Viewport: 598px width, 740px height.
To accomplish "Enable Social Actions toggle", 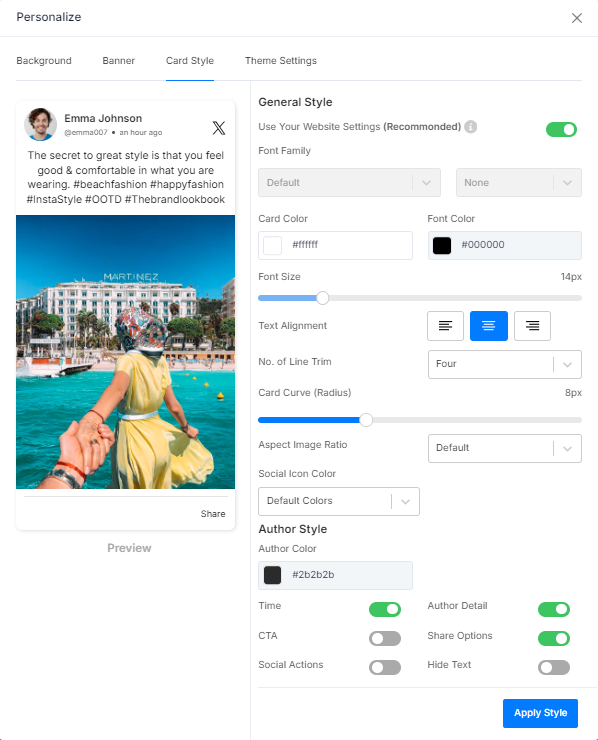I will click(385, 667).
